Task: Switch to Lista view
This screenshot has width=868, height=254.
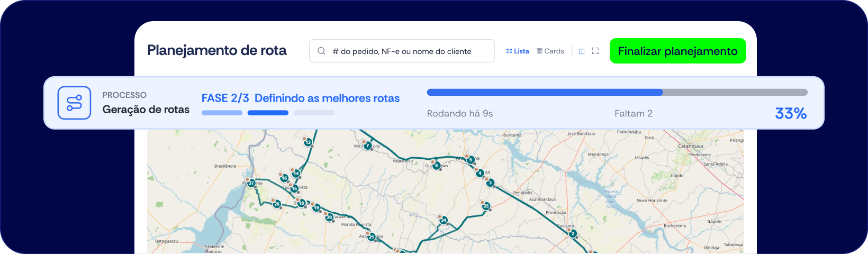Action: coord(518,51)
